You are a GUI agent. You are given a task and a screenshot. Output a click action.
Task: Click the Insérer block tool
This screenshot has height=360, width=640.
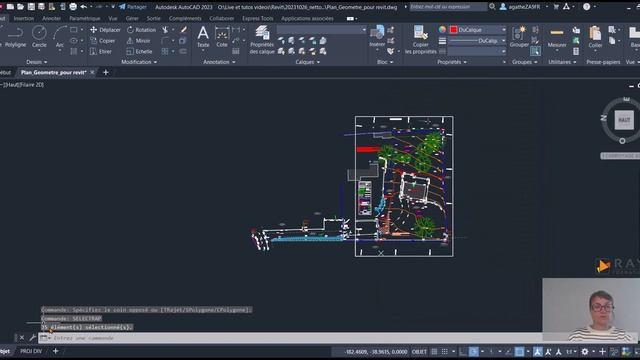377,37
